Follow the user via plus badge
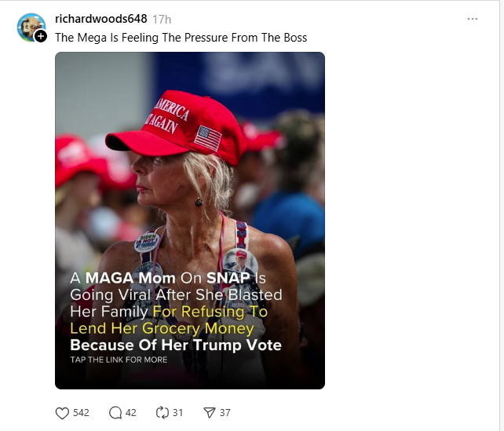Image resolution: width=504 pixels, height=431 pixels. pos(41,37)
